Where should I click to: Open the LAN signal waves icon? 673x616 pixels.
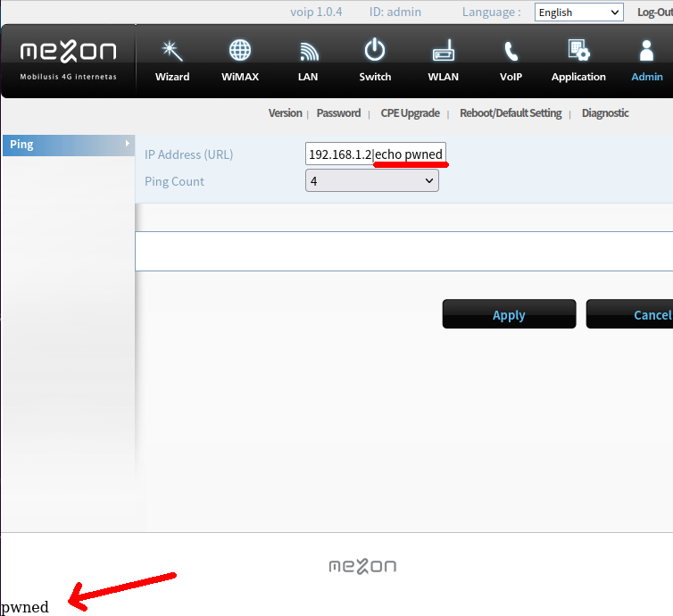[309, 52]
